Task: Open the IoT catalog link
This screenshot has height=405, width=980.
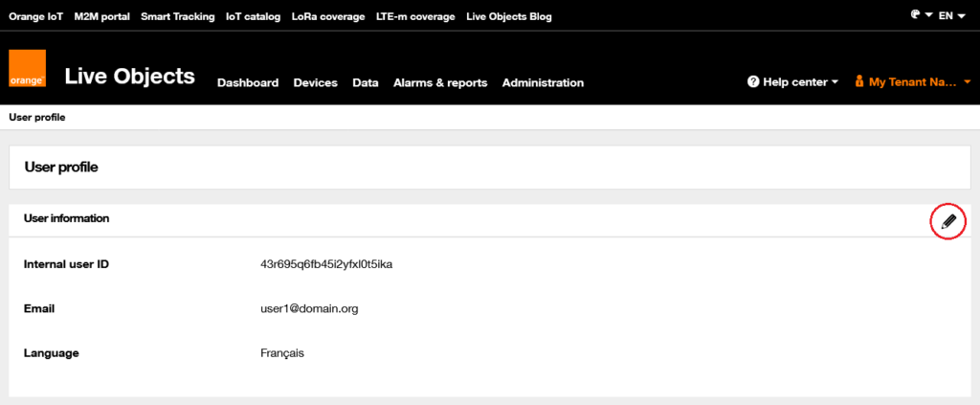Action: point(253,17)
